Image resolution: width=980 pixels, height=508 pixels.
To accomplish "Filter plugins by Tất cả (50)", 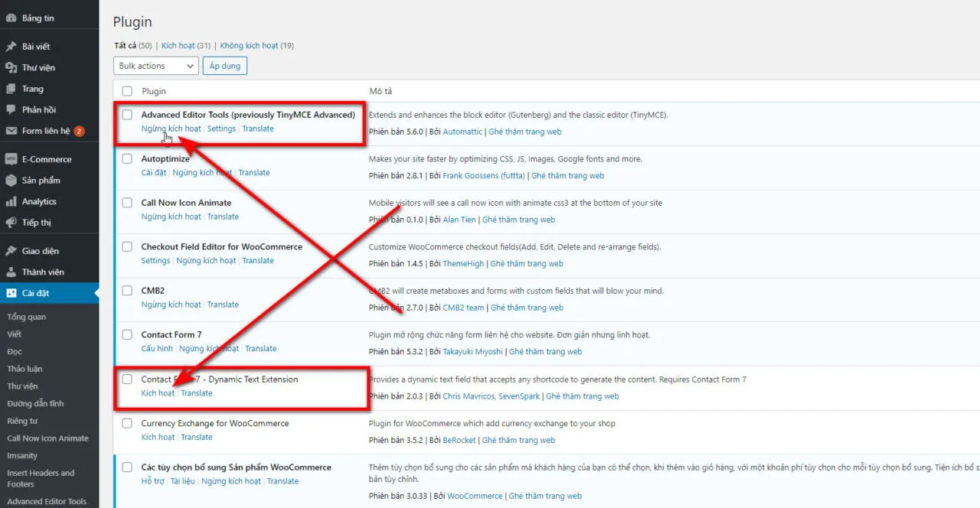I will tap(132, 46).
